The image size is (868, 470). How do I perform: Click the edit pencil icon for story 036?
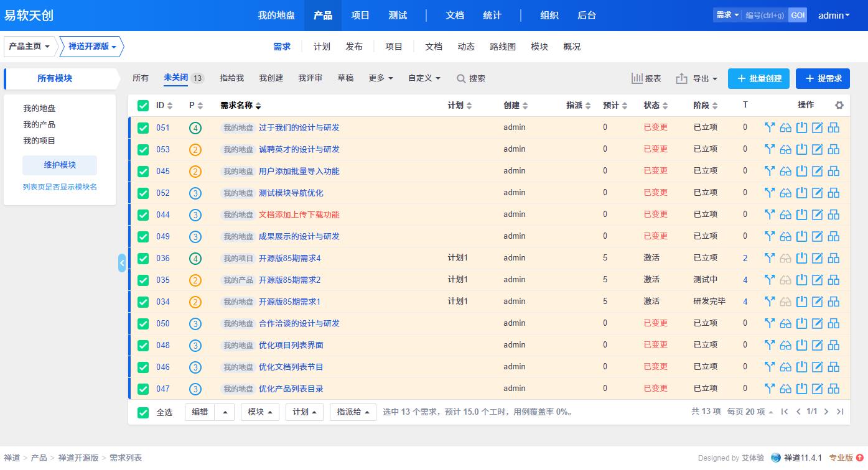tap(818, 258)
